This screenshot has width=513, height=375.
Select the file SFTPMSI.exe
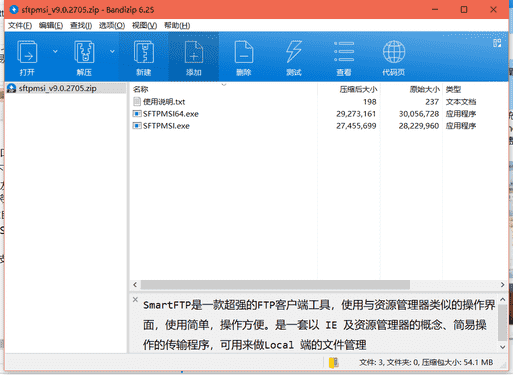(x=166, y=126)
